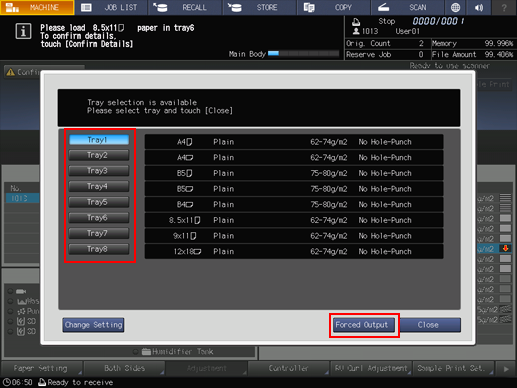Click the printer status icon beside Stop
The width and height of the screenshot is (517, 388).
point(356,22)
